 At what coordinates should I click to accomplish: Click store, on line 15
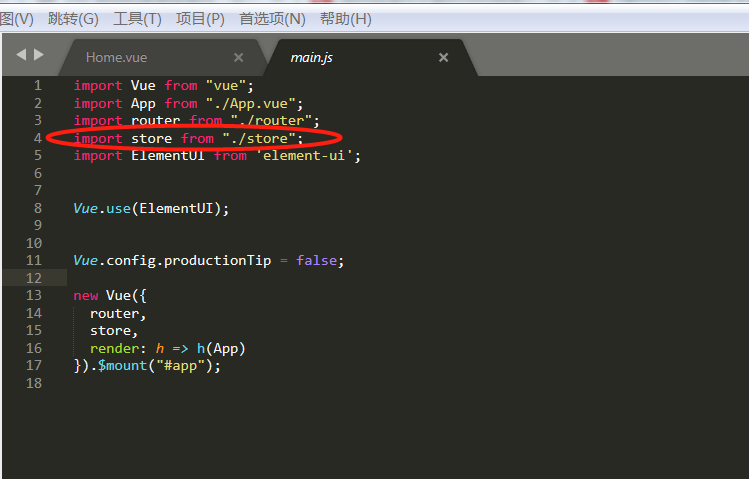point(114,331)
